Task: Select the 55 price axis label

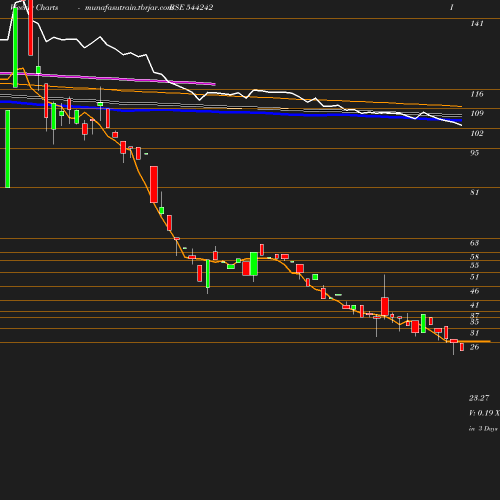Action: pos(474,265)
